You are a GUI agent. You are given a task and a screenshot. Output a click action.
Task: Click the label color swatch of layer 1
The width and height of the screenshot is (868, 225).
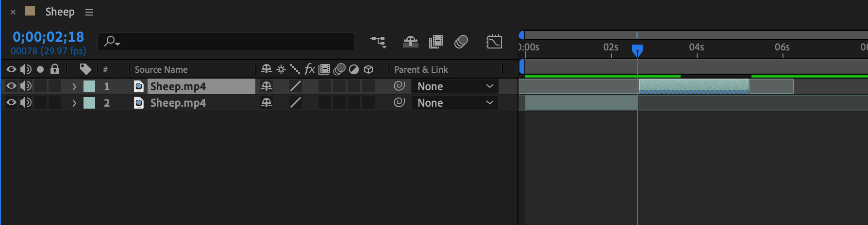coord(89,86)
